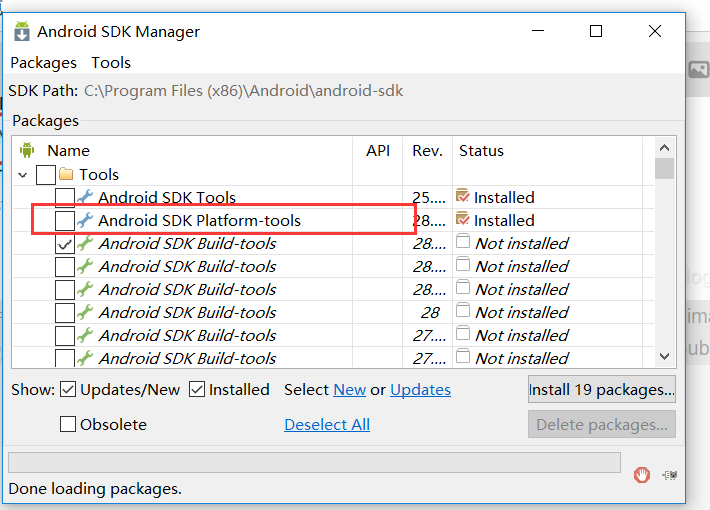Viewport: 710px width, 510px height.
Task: Uncheck the selected Android SDK Build-tools checkbox
Action: tap(65, 244)
